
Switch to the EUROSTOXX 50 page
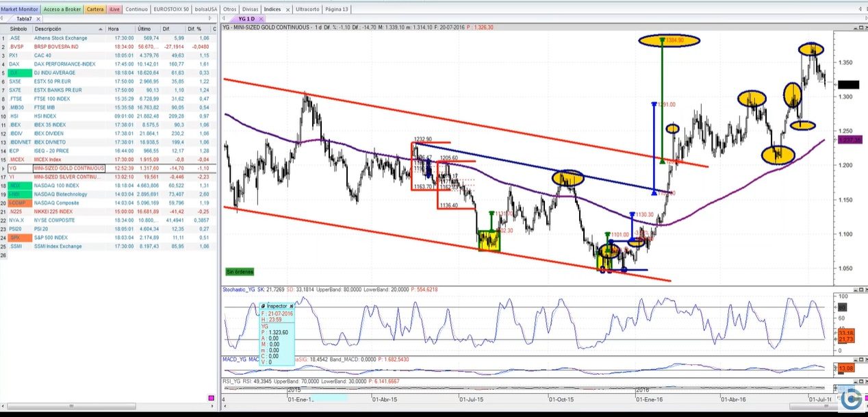171,10
